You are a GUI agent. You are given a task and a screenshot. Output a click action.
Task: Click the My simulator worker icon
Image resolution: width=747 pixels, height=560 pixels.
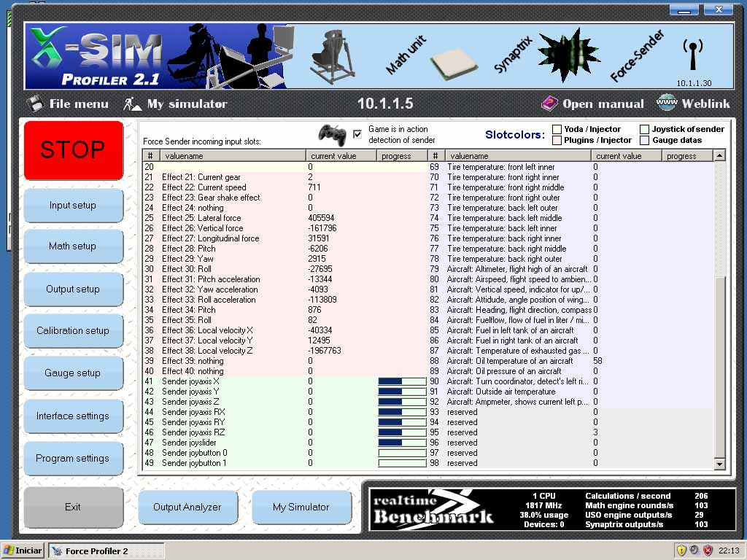[x=132, y=104]
